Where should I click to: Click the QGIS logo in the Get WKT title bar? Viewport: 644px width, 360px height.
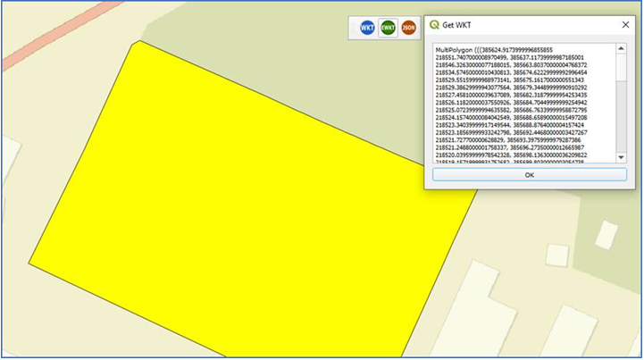point(434,25)
